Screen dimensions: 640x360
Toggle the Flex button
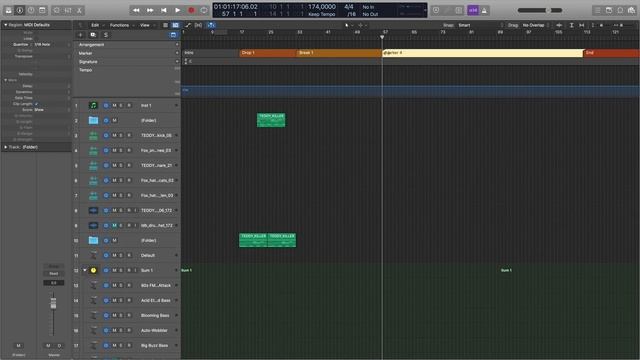(198, 25)
